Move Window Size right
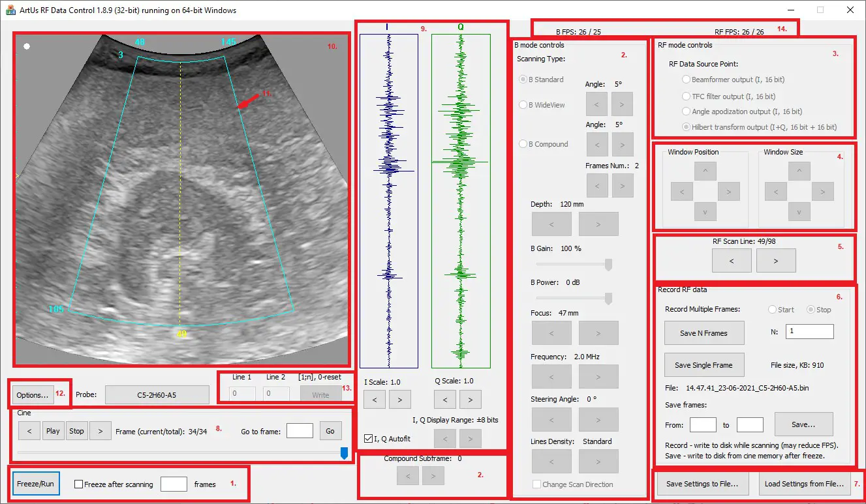866x504 pixels. point(822,192)
